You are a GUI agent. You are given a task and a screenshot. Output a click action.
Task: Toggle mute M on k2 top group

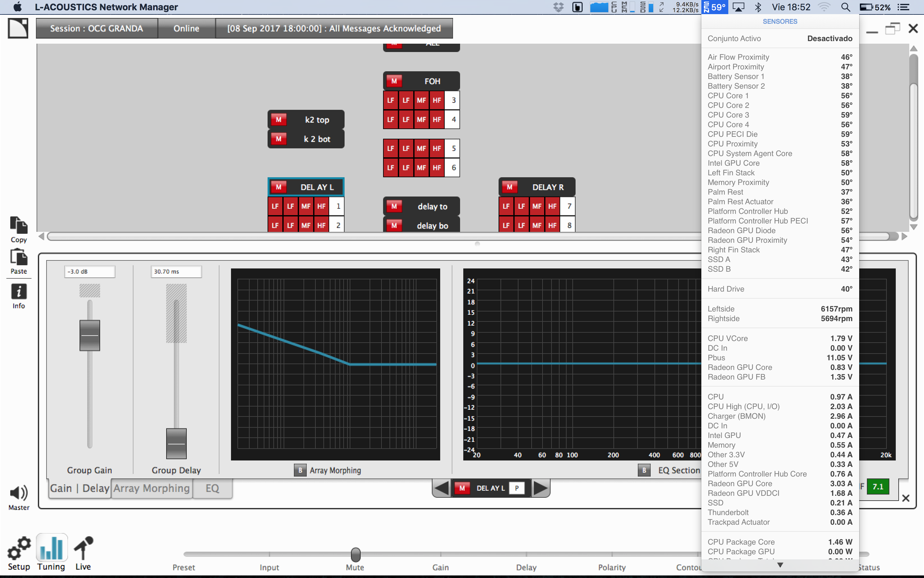point(279,120)
